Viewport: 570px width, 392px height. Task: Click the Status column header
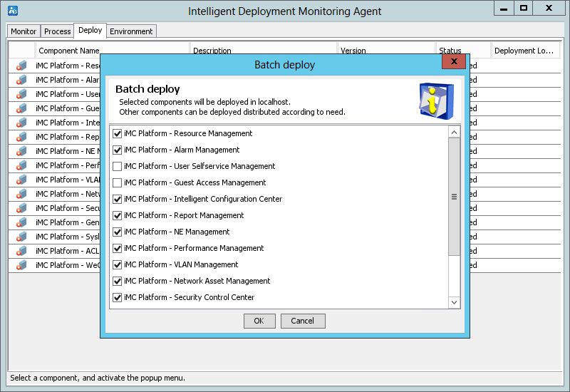[463, 51]
